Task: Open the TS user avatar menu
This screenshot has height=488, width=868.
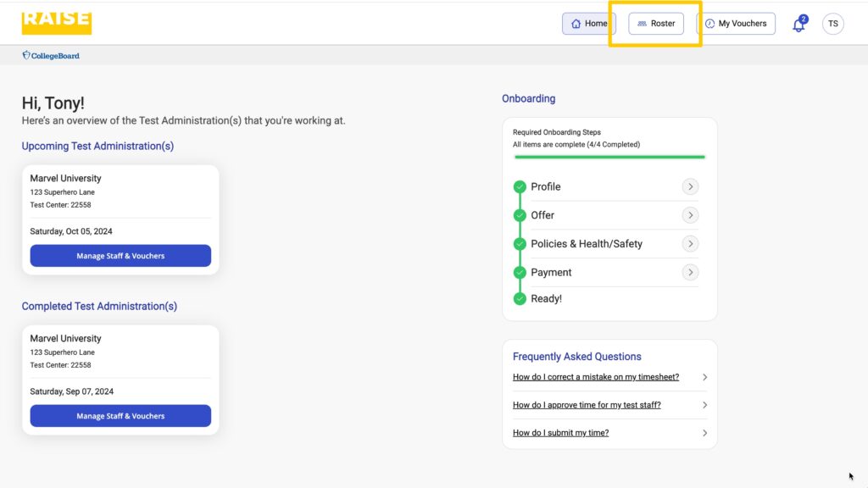Action: (832, 24)
